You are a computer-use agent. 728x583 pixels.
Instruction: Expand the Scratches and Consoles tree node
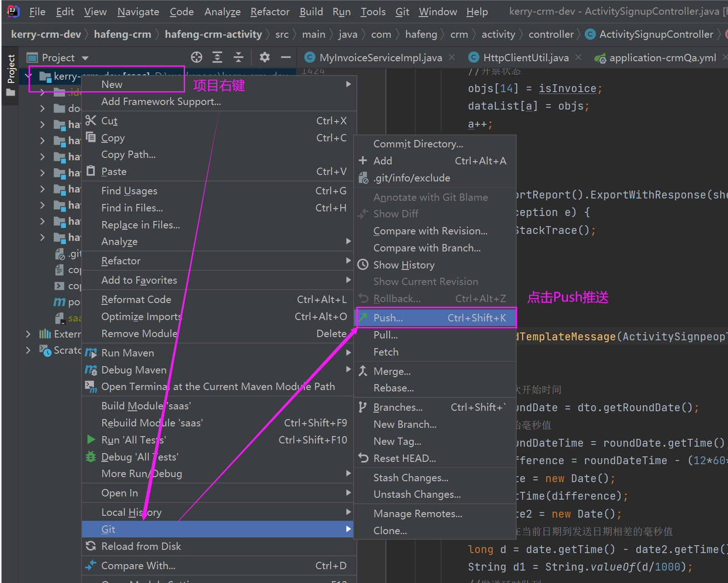coord(29,350)
